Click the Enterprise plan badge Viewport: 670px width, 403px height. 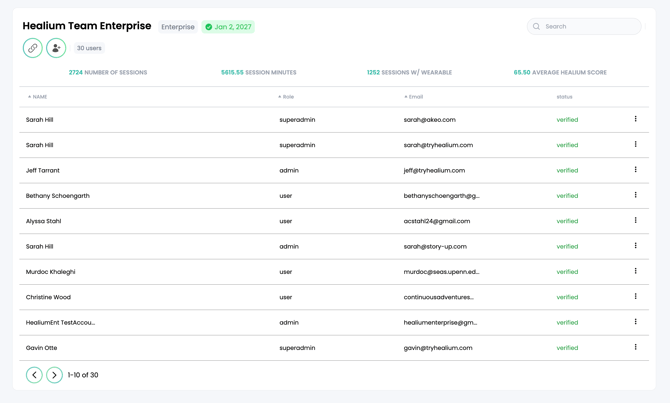178,27
